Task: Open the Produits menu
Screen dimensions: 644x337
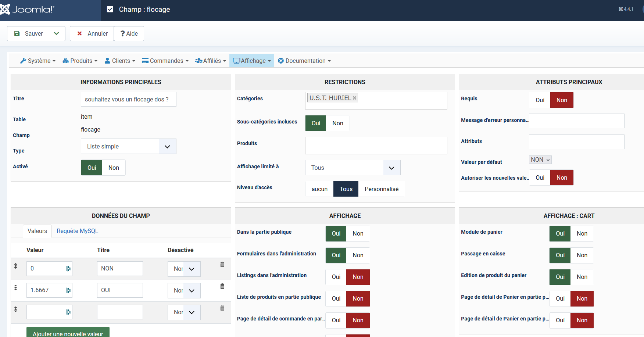Action: 80,61
